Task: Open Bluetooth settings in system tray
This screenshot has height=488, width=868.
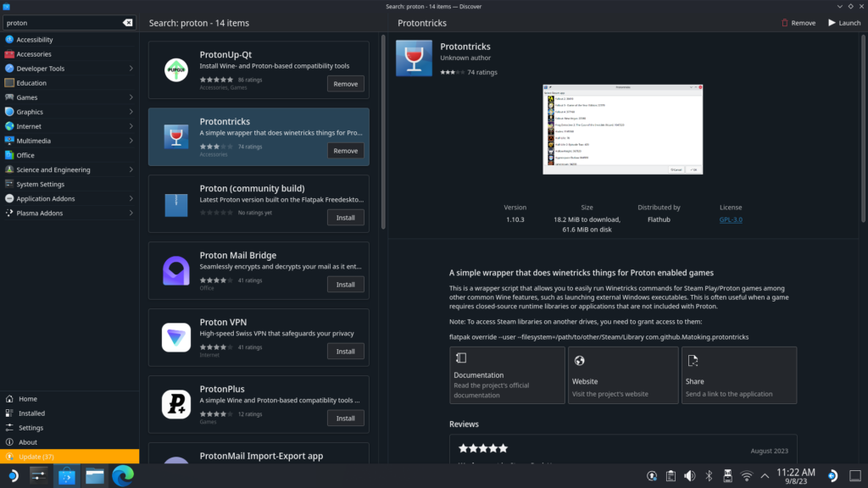Action: (x=709, y=476)
